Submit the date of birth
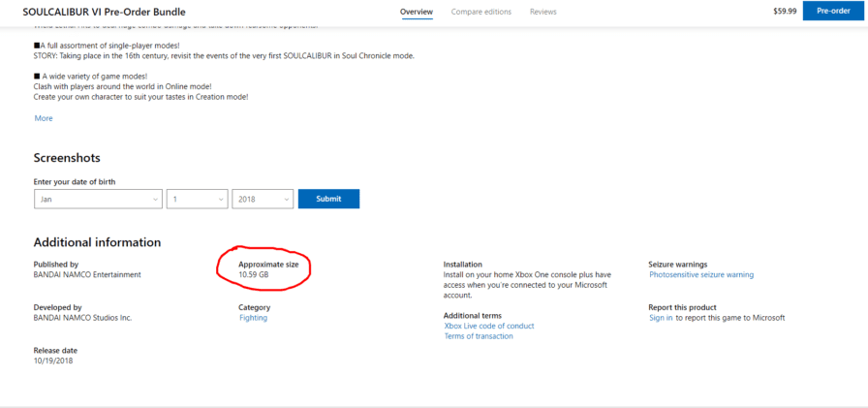 (x=328, y=199)
